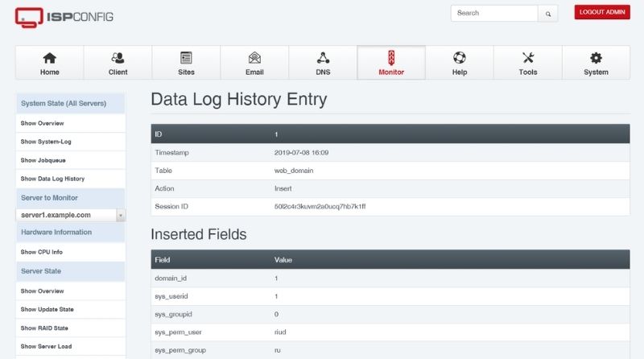Open the Home module icon
Image resolution: width=644 pixels, height=359 pixels.
[50, 58]
